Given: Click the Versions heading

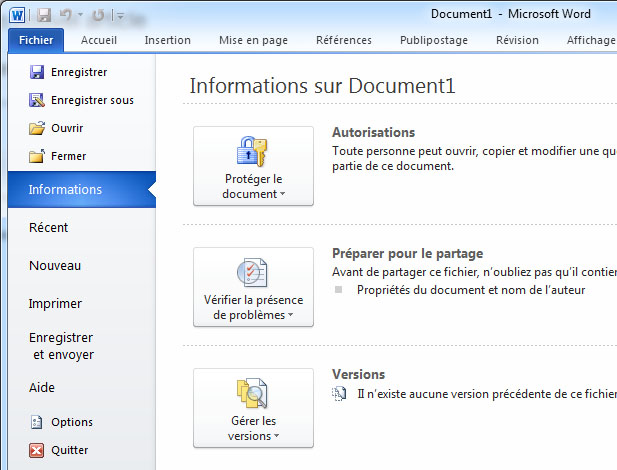Looking at the screenshot, I should 358,374.
